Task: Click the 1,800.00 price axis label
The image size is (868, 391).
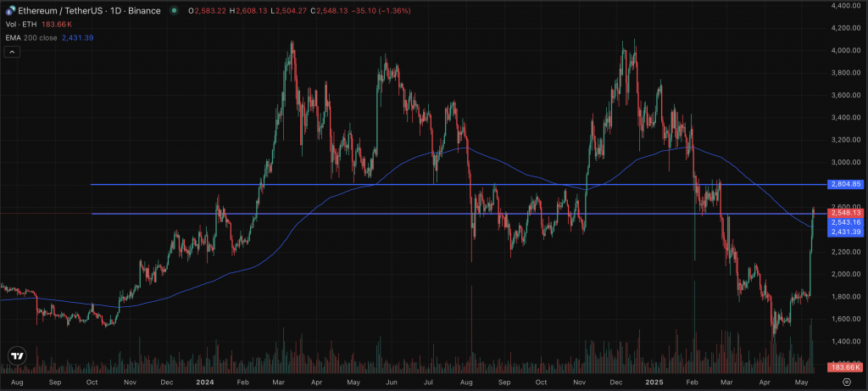Action: tap(847, 296)
